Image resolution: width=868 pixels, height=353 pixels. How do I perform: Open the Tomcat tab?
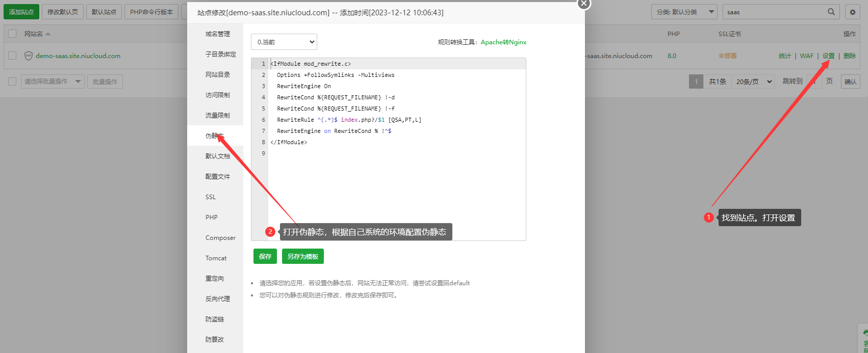[216, 258]
